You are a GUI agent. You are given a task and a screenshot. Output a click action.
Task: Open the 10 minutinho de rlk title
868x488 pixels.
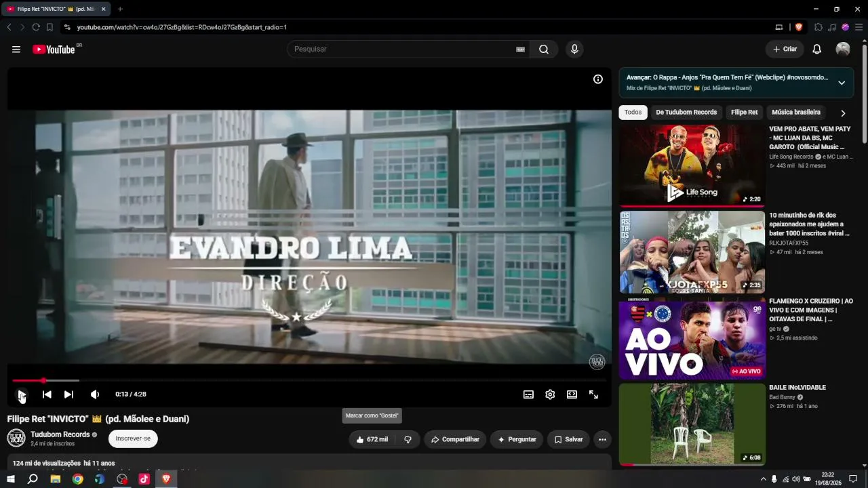click(x=809, y=224)
